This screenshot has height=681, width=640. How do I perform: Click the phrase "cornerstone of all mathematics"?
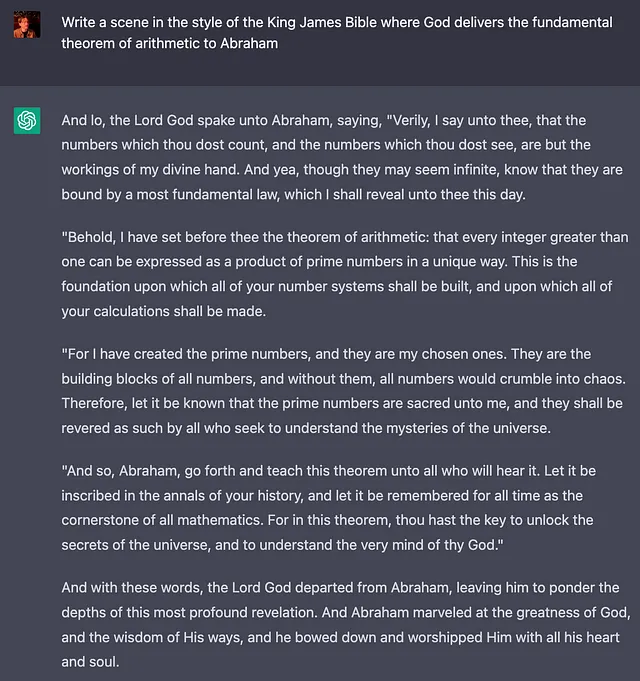161,520
